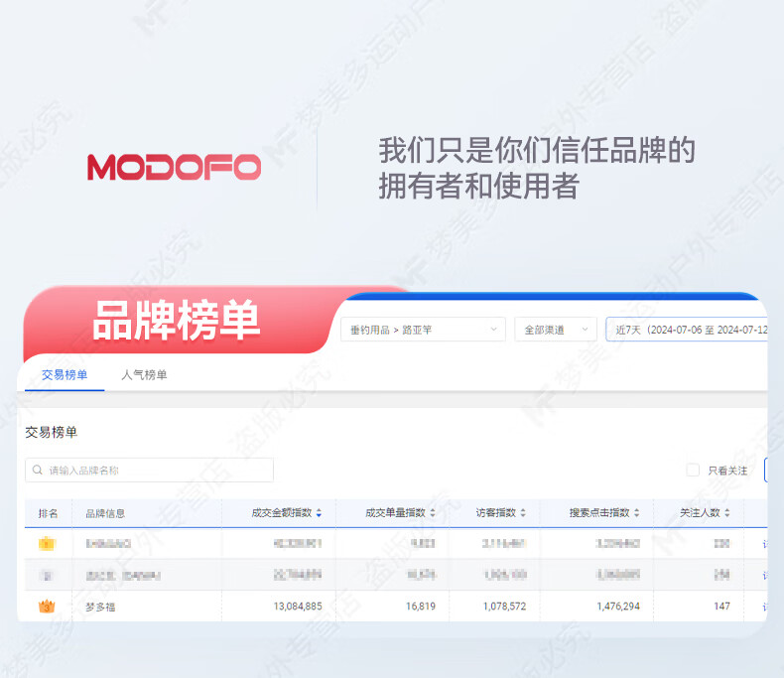Open the 近7天 date range picker
The width and height of the screenshot is (784, 678).
click(x=687, y=330)
